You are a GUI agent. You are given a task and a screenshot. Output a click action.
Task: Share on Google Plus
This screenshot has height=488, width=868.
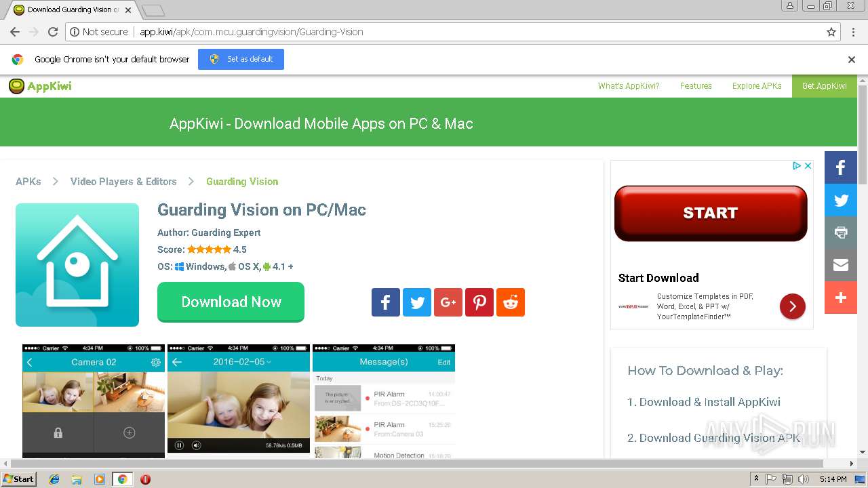pos(448,302)
